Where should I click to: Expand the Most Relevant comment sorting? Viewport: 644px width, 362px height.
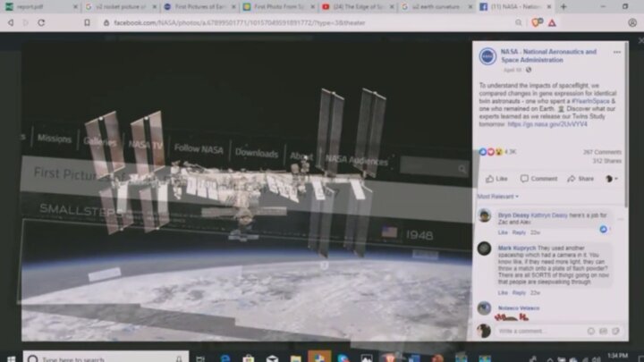(498, 197)
